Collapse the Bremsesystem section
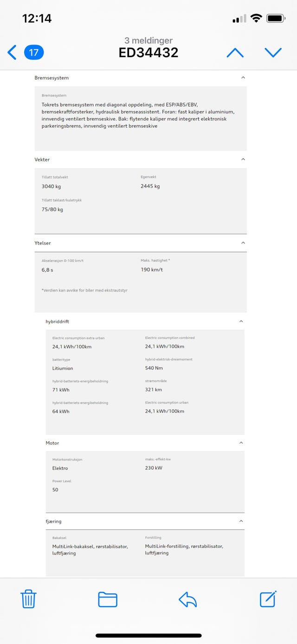The height and width of the screenshot is (644, 297). click(243, 78)
